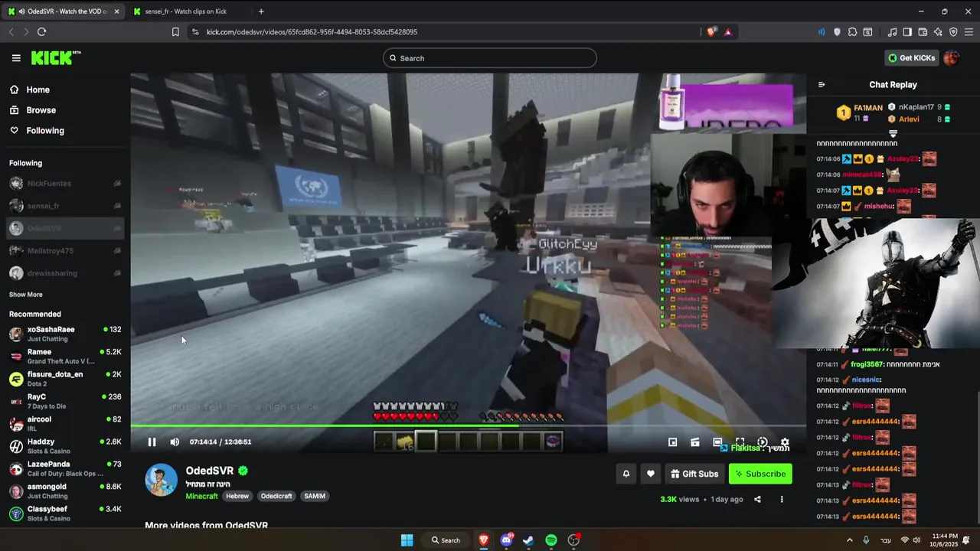Follow channel with heart button
The width and height of the screenshot is (980, 551).
tap(650, 474)
